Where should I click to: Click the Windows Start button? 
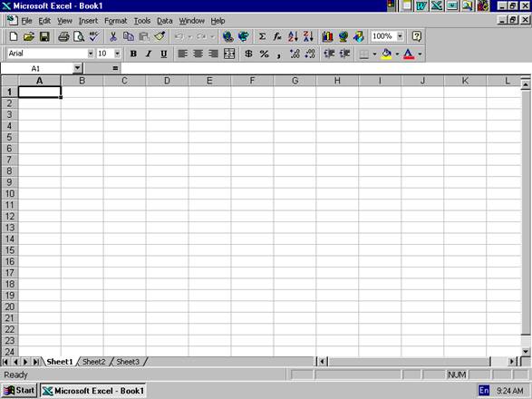[x=19, y=391]
